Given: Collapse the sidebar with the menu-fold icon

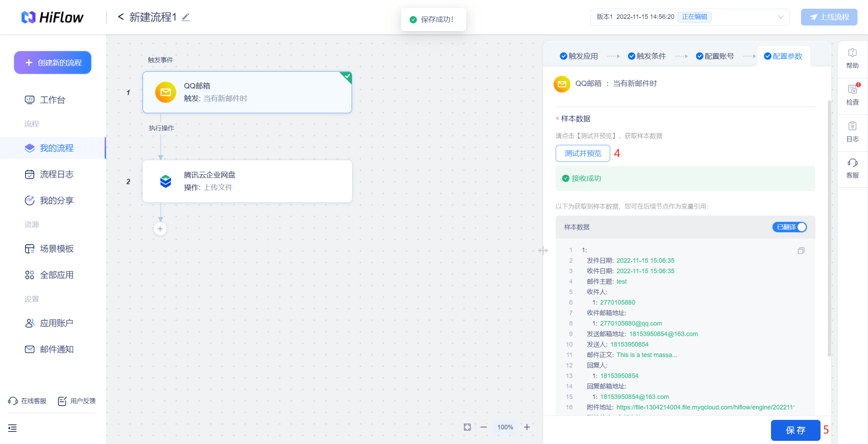Looking at the screenshot, I should [12, 428].
